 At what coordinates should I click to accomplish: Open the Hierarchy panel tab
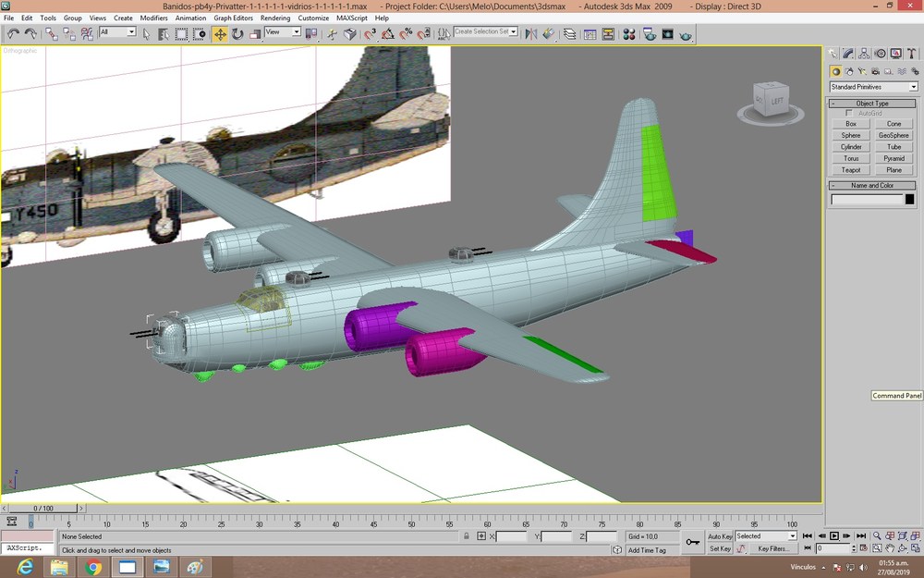tap(864, 54)
